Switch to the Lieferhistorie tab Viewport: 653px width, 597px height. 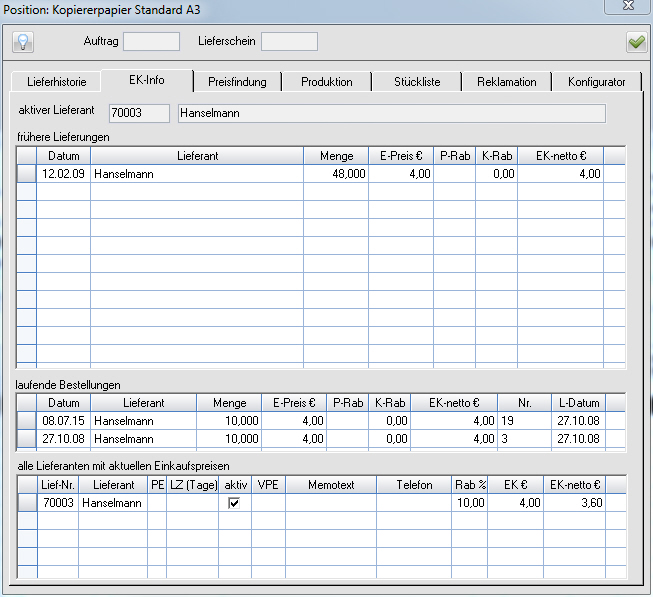(56, 82)
